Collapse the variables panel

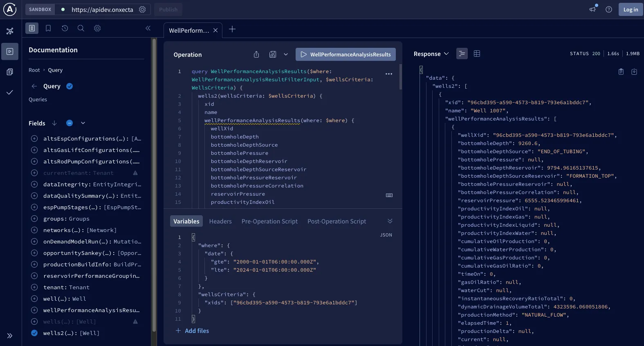pyautogui.click(x=390, y=221)
